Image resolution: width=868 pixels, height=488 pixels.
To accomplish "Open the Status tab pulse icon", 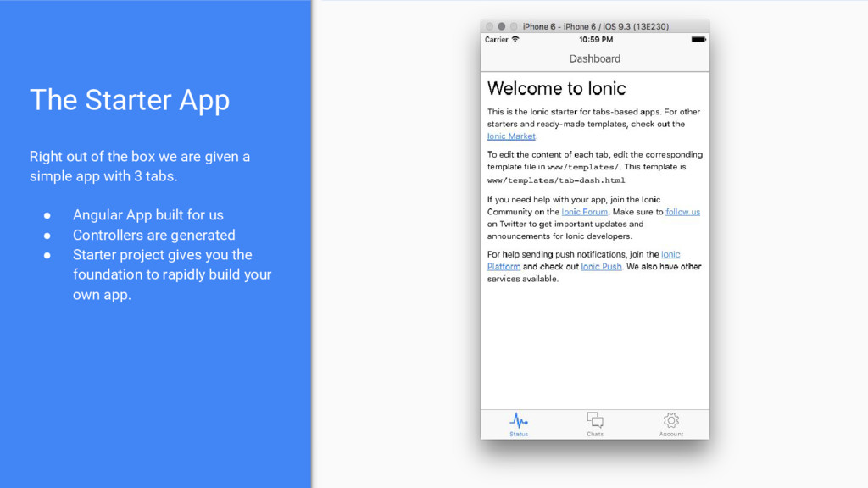I will coord(519,421).
